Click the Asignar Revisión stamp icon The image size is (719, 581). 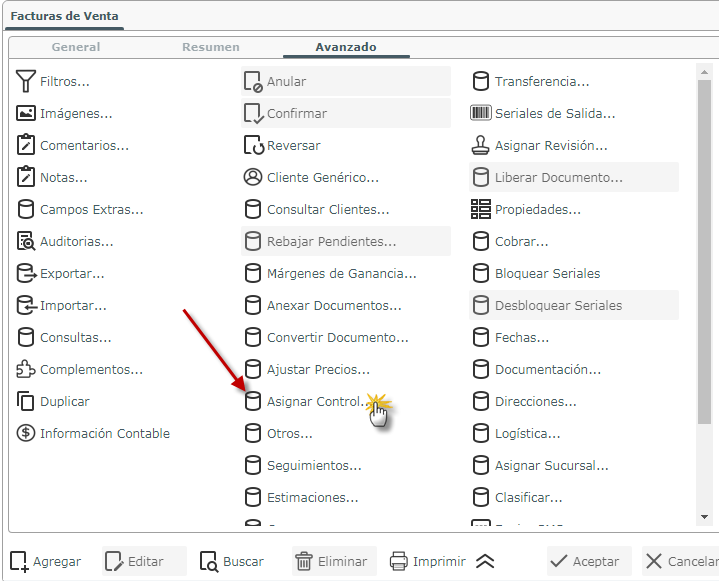[481, 145]
